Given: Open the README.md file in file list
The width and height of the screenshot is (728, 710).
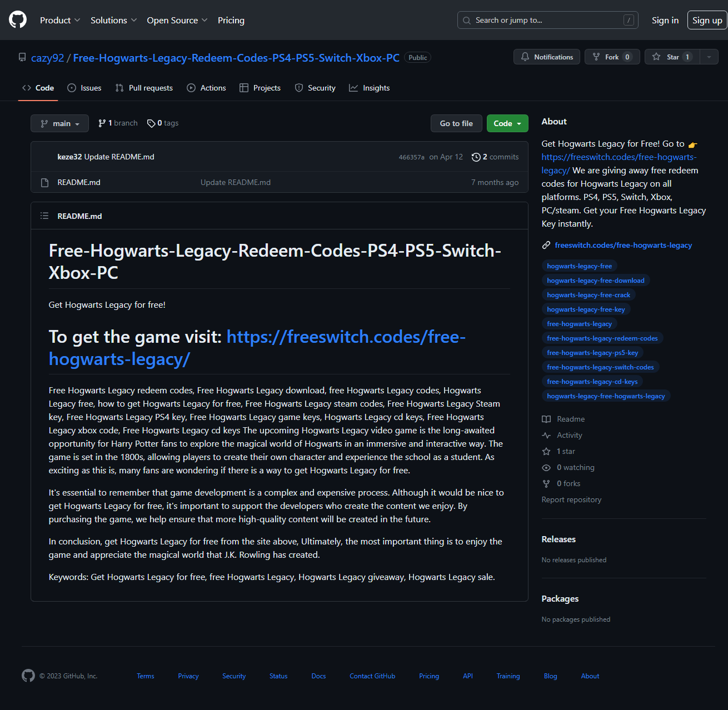Looking at the screenshot, I should 79,182.
